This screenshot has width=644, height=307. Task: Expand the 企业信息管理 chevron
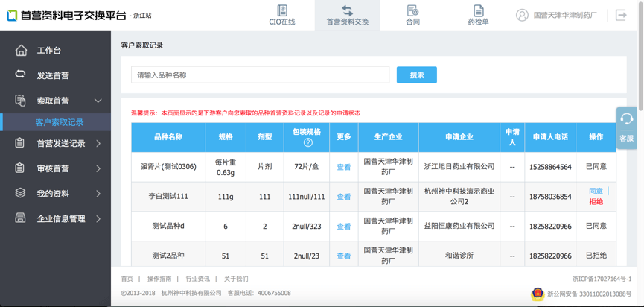coord(98,218)
